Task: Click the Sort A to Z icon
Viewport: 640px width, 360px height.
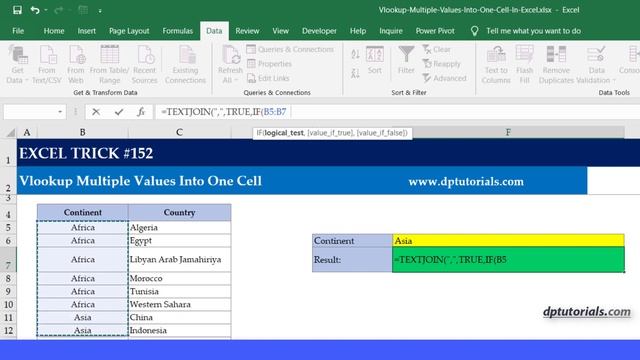Action: tap(355, 54)
